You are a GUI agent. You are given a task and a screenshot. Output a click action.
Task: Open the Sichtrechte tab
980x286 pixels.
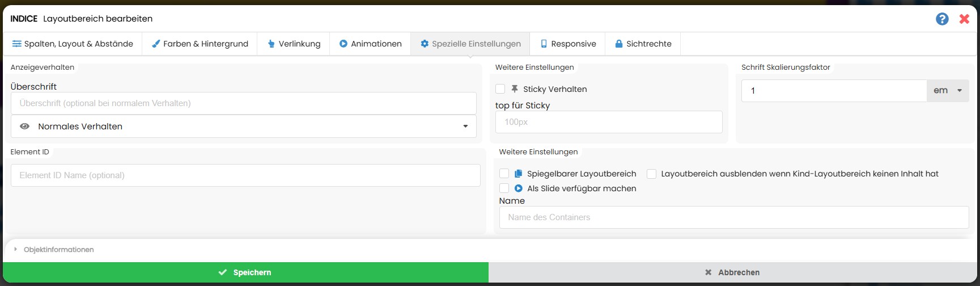[643, 44]
